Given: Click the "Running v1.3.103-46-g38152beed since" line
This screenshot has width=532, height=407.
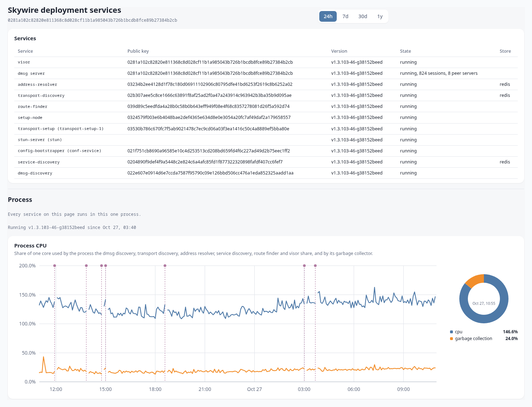Looking at the screenshot, I should 72,228.
